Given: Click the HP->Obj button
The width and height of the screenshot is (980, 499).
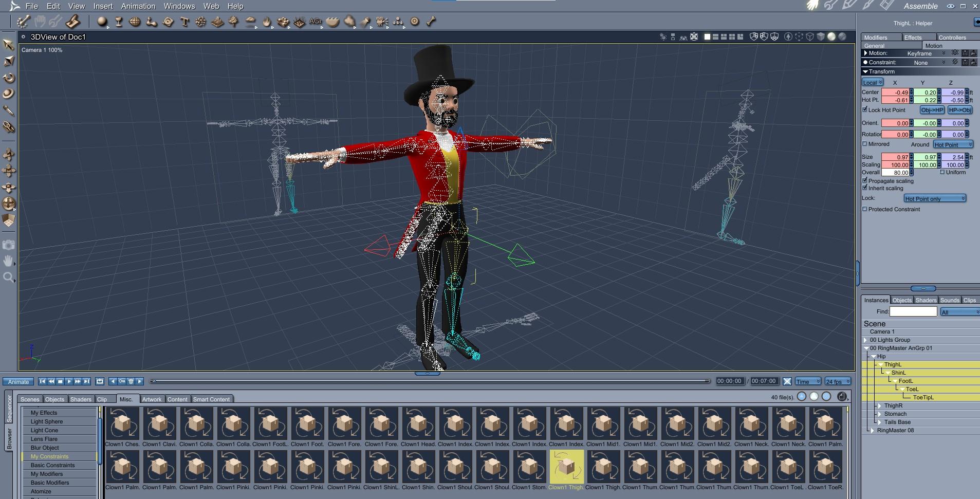Looking at the screenshot, I should [960, 110].
